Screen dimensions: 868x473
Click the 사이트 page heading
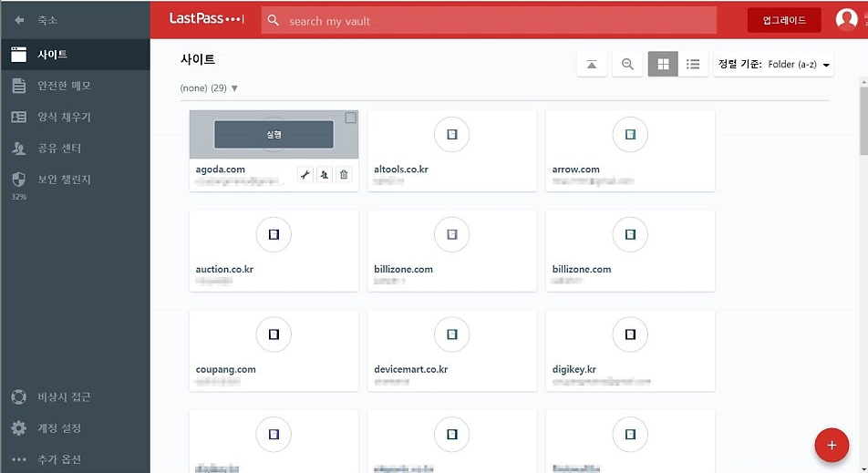[x=198, y=59]
